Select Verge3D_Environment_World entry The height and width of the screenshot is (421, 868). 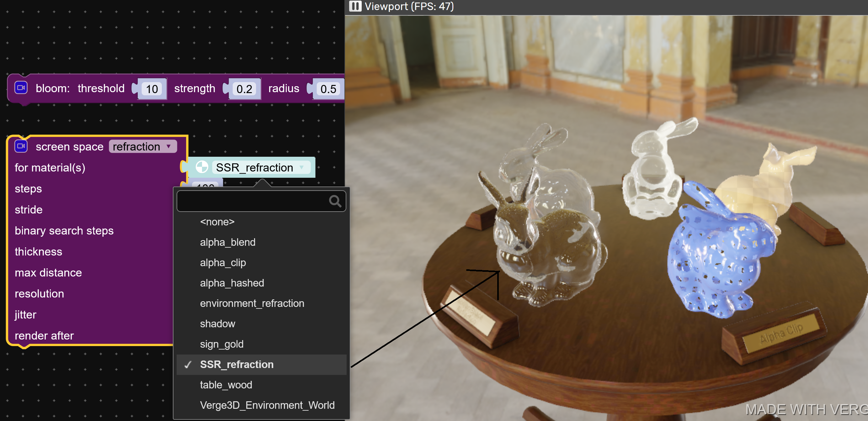267,405
